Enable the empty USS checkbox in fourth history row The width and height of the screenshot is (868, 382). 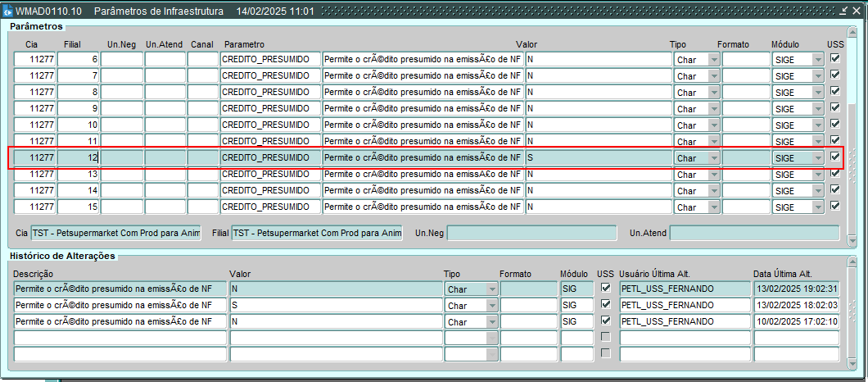tap(605, 337)
